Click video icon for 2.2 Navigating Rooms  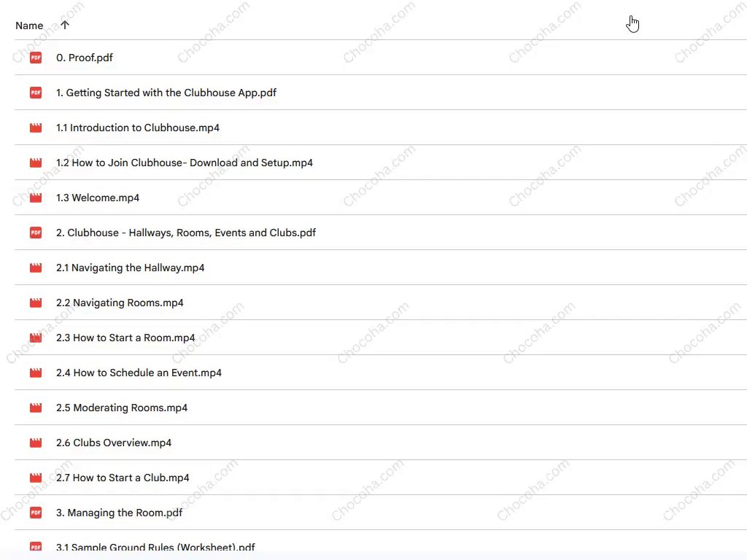[35, 303]
